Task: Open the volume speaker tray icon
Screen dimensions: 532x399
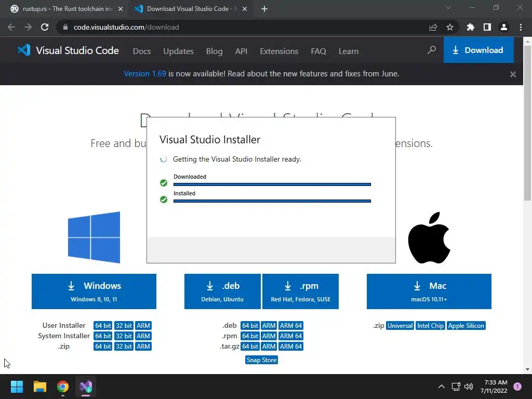Action: [x=469, y=387]
